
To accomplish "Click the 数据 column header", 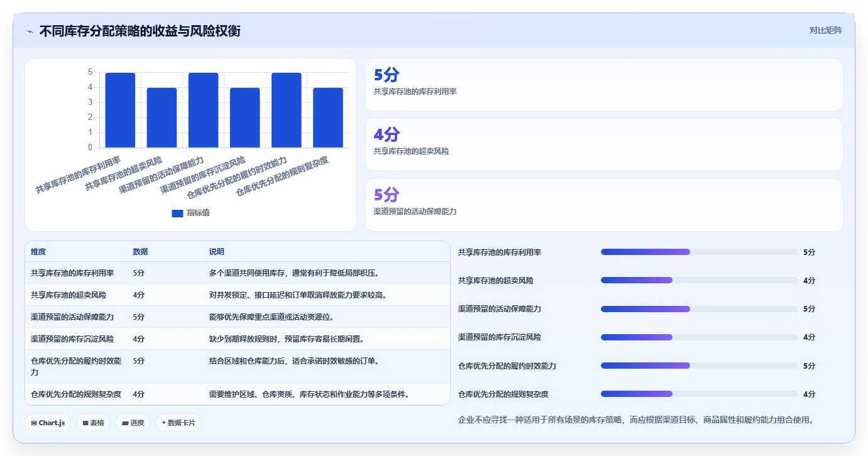I will (x=140, y=252).
